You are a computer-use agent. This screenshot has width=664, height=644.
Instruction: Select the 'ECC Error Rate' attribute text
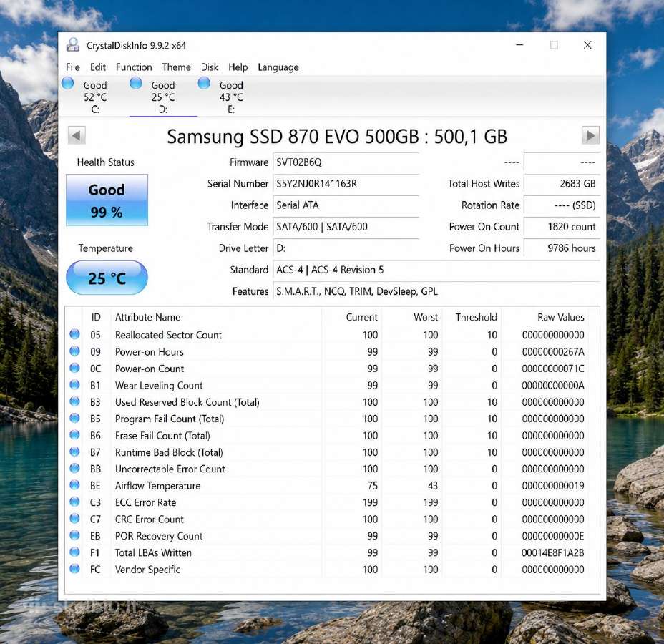point(145,502)
